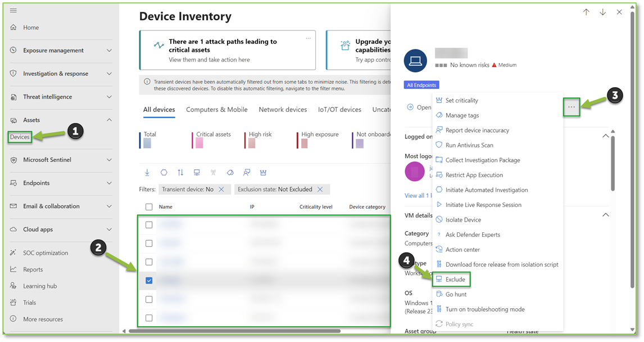
Task: Click the Run Antivirus Scan shield icon
Action: [x=439, y=145]
